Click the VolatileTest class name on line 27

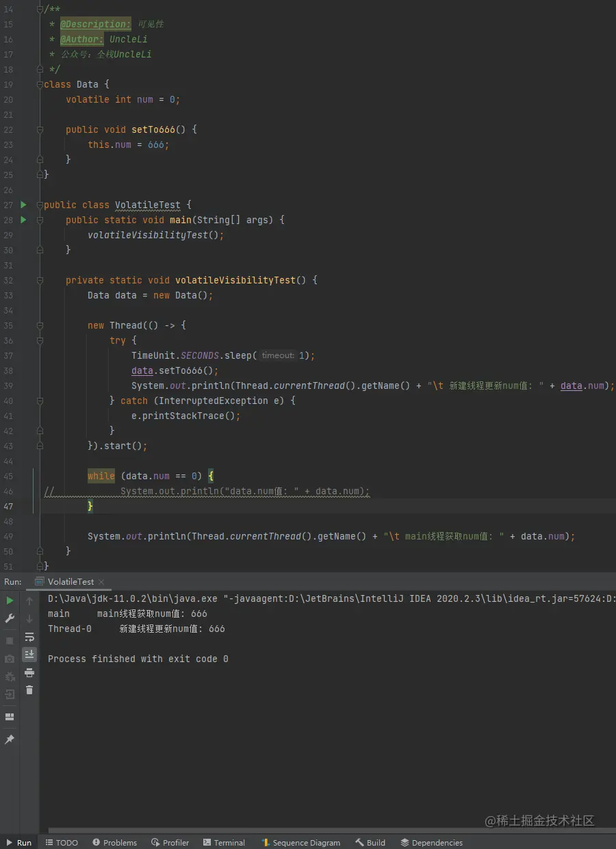pyautogui.click(x=148, y=205)
